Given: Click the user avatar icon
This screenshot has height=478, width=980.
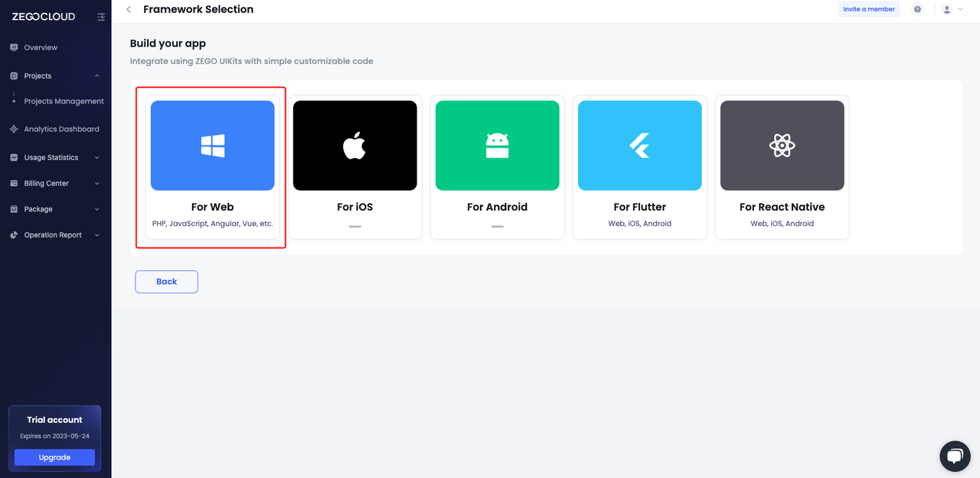Looking at the screenshot, I should click(x=947, y=9).
